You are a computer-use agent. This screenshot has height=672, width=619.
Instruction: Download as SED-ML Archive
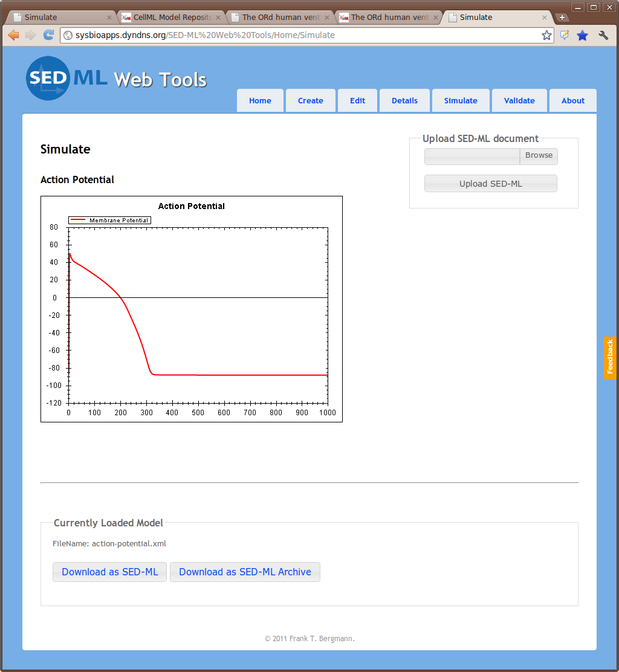[245, 572]
